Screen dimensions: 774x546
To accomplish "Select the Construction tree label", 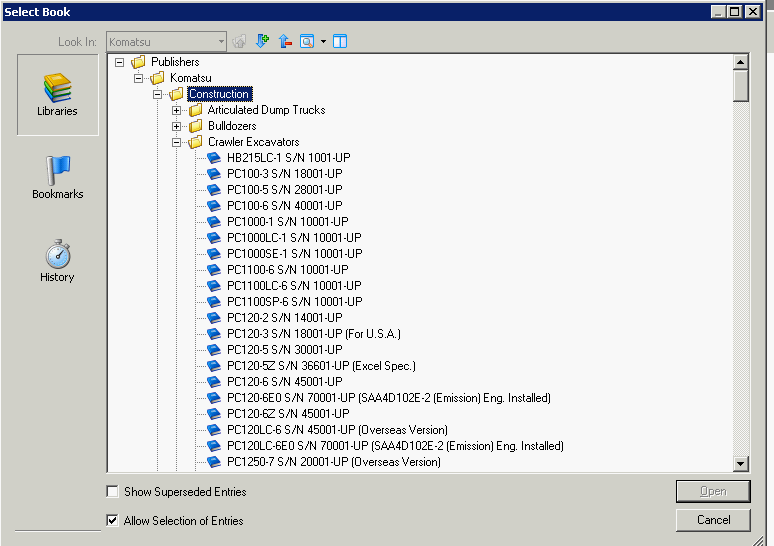I will [x=219, y=94].
